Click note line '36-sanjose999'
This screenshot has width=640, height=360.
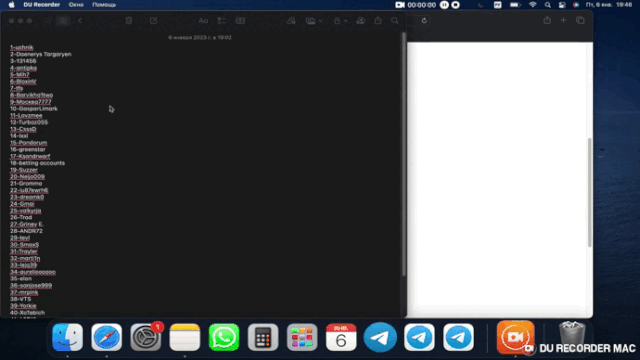point(31,285)
